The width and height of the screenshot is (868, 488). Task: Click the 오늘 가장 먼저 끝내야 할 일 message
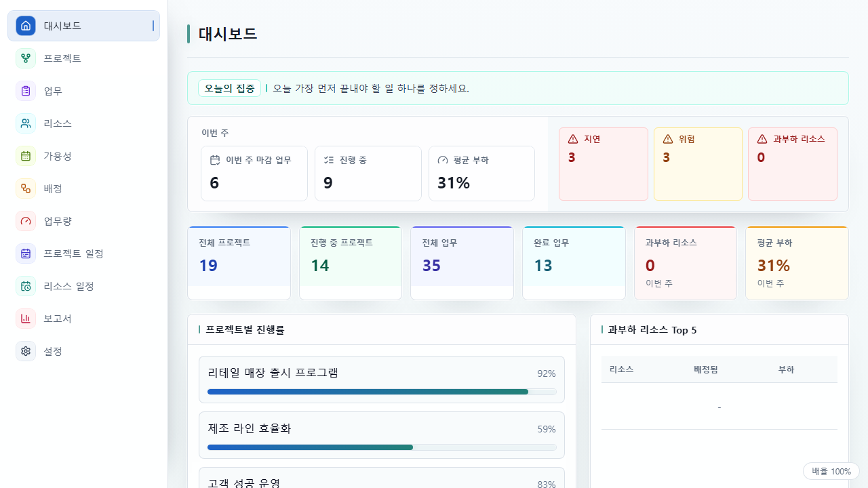pyautogui.click(x=371, y=88)
